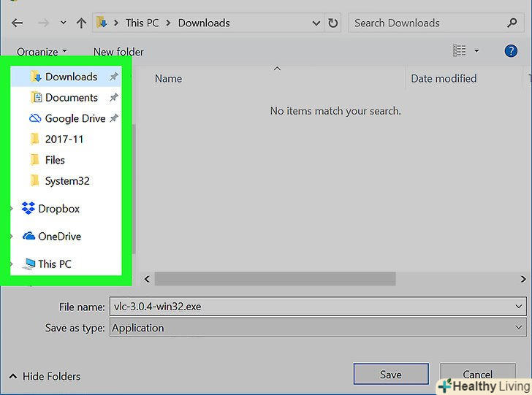The width and height of the screenshot is (532, 395).
Task: Click the change view layout icon
Action: point(459,51)
